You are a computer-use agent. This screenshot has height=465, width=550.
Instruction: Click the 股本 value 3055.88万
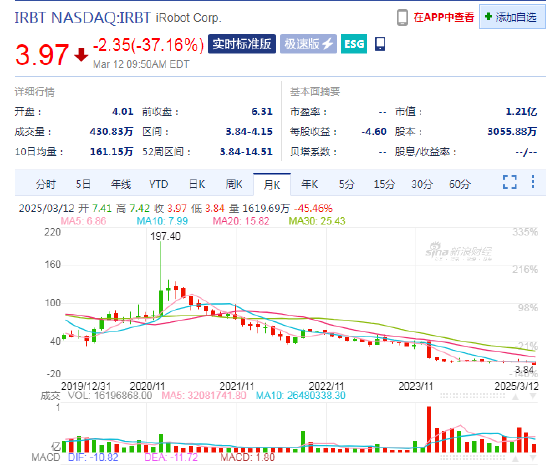click(512, 132)
